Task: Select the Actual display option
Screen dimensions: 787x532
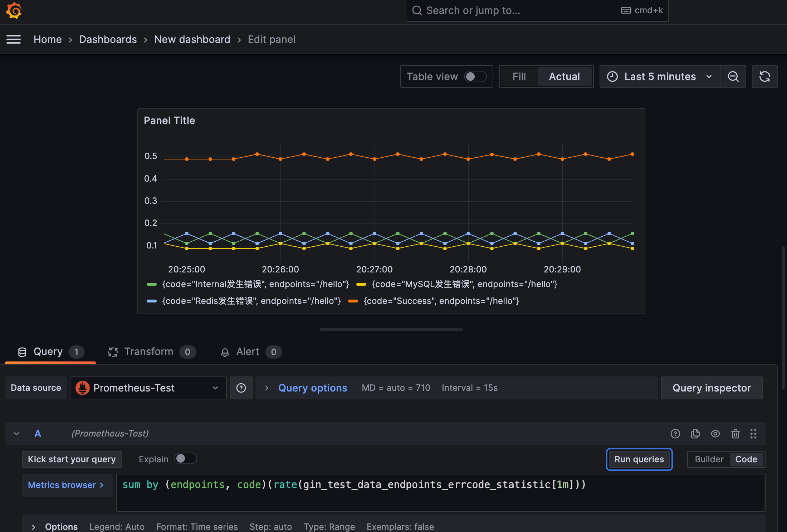Action: [564, 77]
